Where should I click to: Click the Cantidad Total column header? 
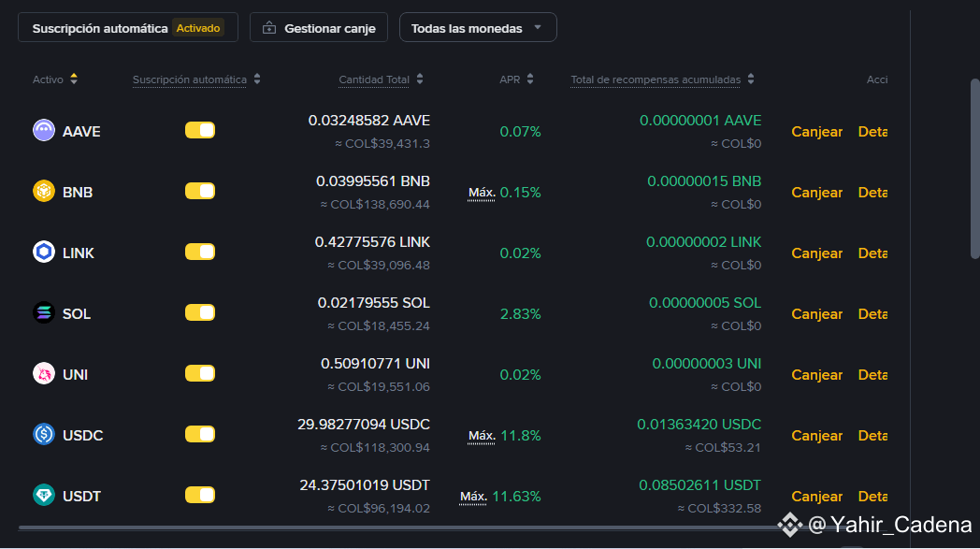tap(374, 79)
